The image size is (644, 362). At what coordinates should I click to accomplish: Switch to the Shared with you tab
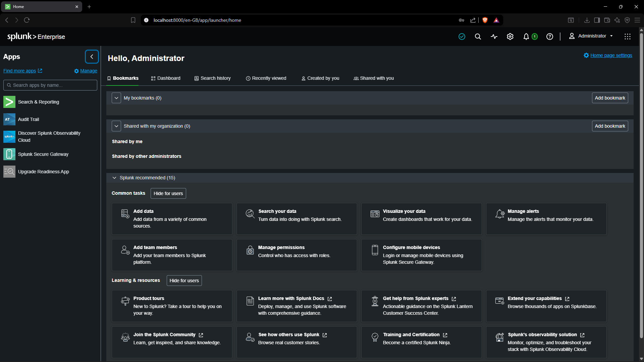pos(374,78)
